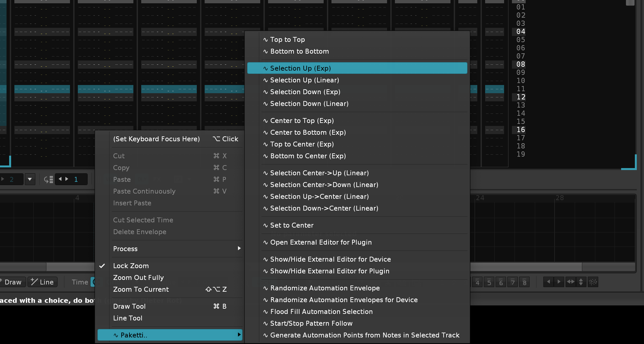Click Zoom Out Fully in context menu
Viewport: 644px width, 344px height.
click(138, 278)
